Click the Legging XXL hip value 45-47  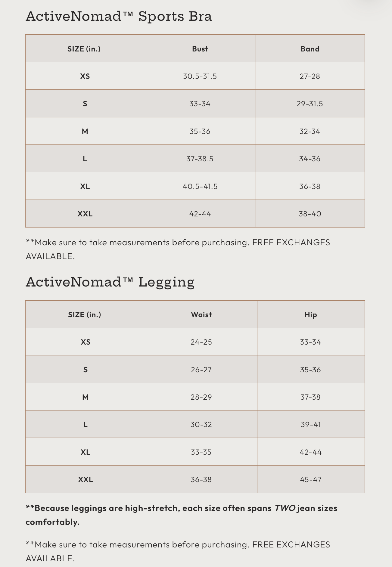pos(310,479)
